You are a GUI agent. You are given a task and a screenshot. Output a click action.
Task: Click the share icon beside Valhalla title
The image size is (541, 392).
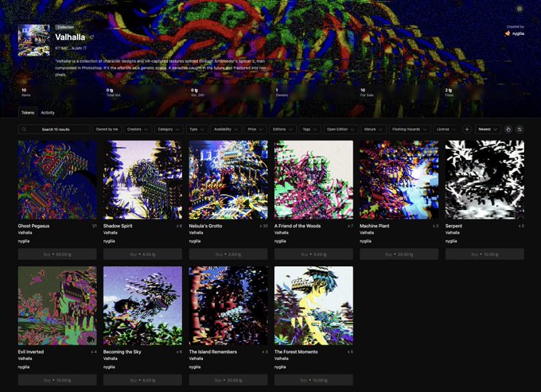pyautogui.click(x=91, y=37)
